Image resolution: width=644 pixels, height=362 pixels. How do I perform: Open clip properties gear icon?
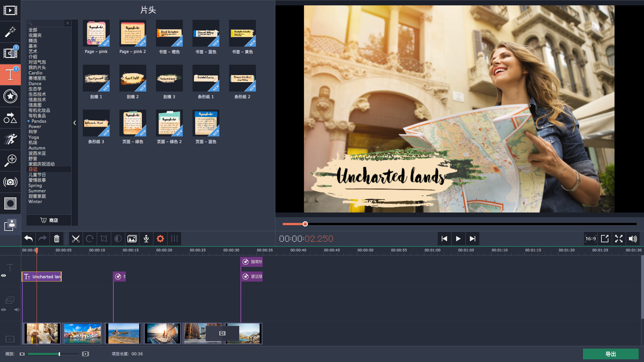coord(160,239)
